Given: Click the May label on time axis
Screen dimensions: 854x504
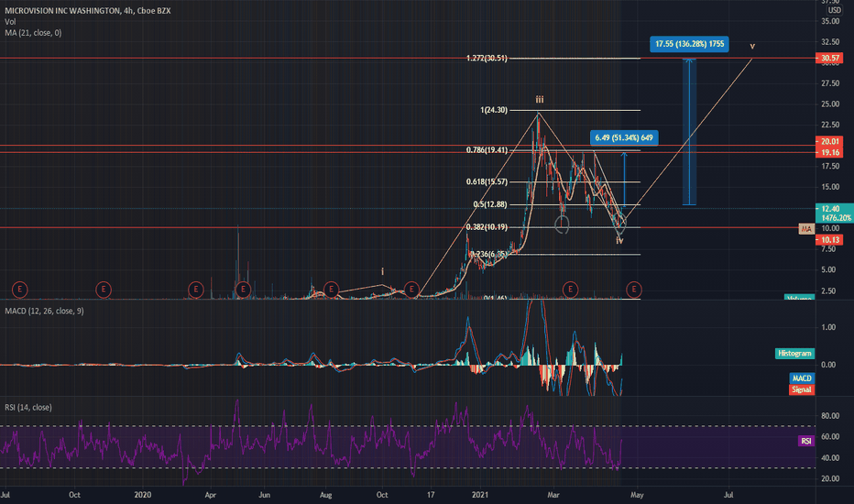Looking at the screenshot, I should (637, 495).
